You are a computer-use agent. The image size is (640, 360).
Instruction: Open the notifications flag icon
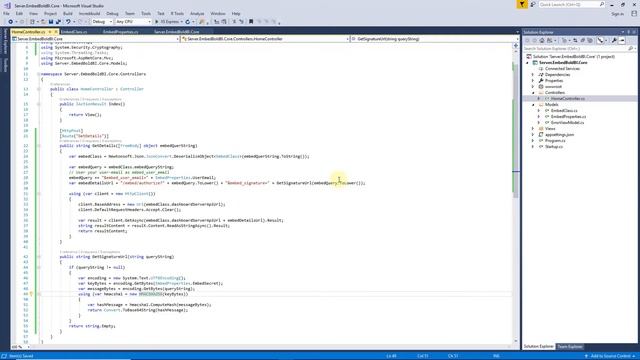522,4
